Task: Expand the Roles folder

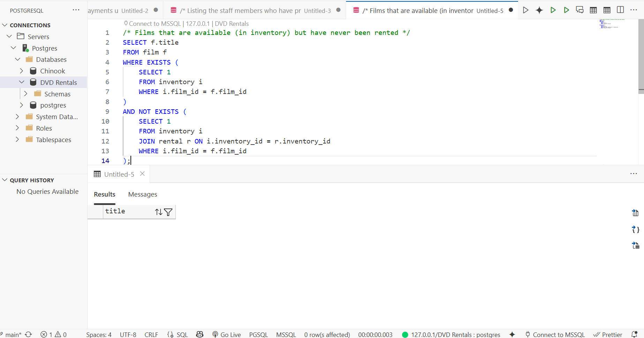Action: [x=17, y=128]
